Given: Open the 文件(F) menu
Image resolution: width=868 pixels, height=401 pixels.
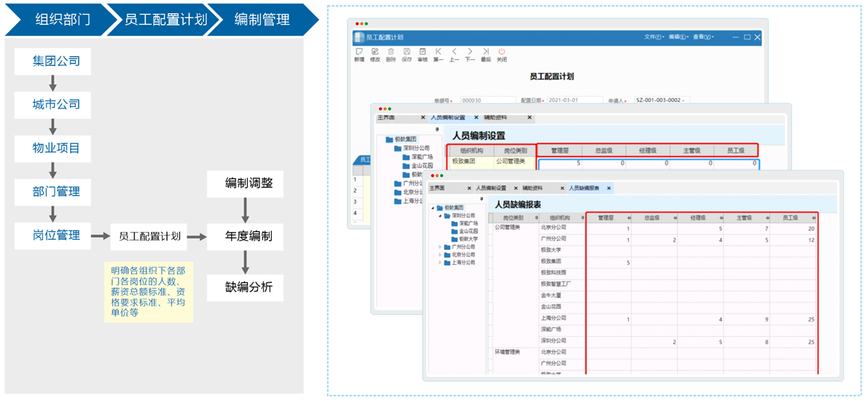Looking at the screenshot, I should 653,37.
